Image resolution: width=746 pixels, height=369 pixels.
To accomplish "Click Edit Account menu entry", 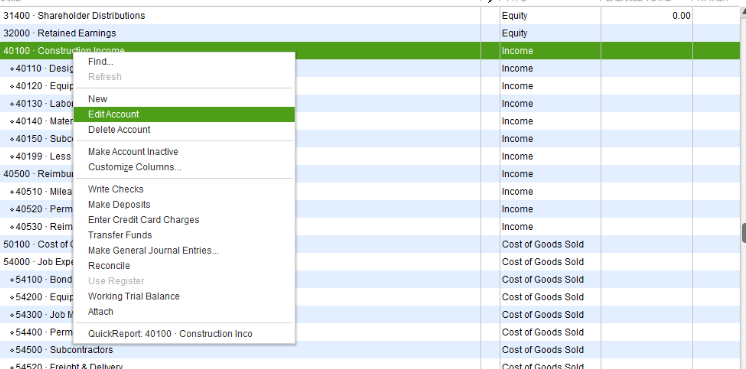I will click(184, 114).
